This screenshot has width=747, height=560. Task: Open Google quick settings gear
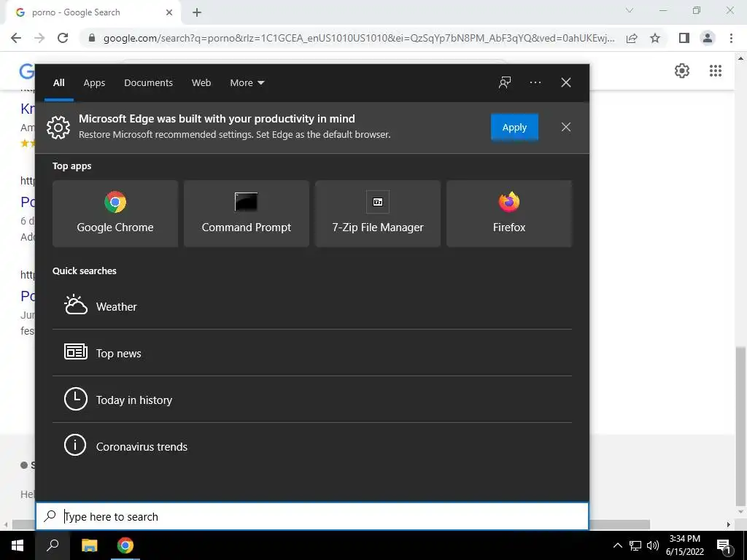pyautogui.click(x=682, y=71)
